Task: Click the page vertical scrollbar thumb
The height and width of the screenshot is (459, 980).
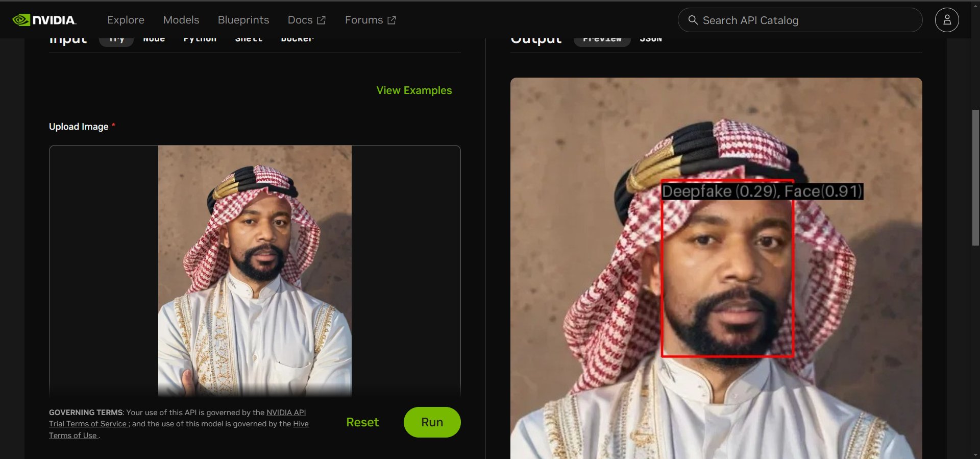Action: (975, 178)
